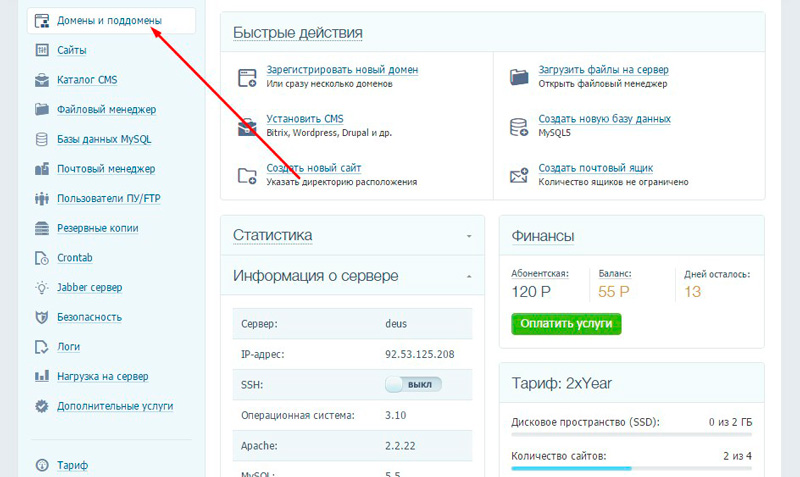Click the backup copies icon in sidebar
The height and width of the screenshot is (477, 800).
pyautogui.click(x=42, y=228)
